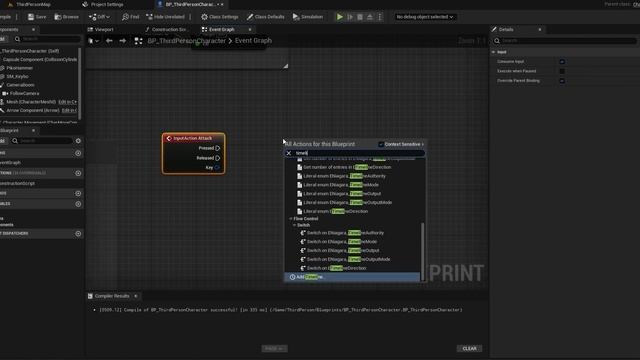Toggle the Consume Input checkbox

click(x=562, y=62)
